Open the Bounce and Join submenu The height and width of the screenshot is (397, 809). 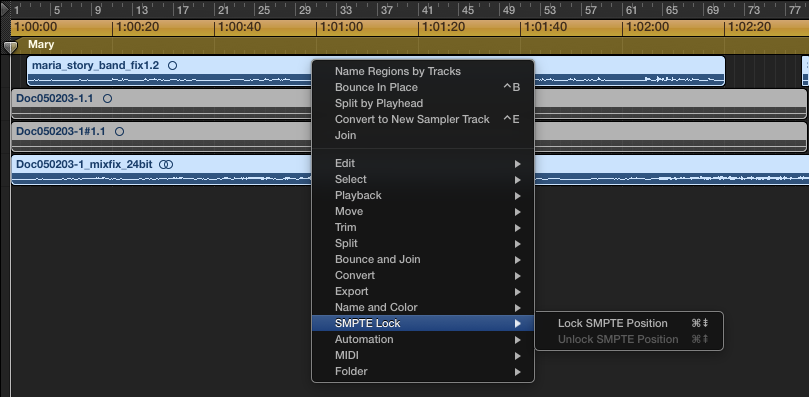point(423,259)
